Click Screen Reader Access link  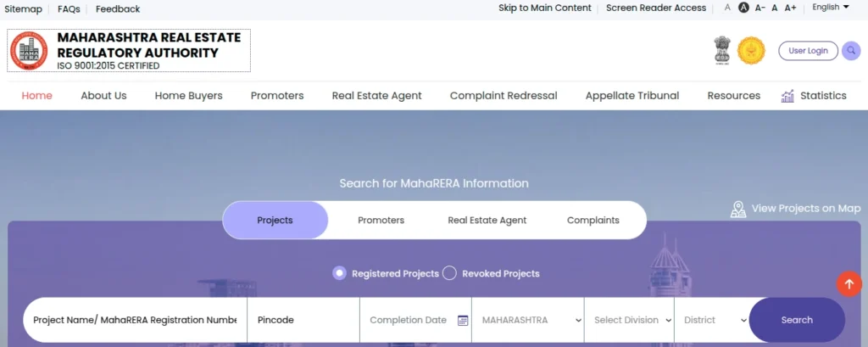coord(656,8)
